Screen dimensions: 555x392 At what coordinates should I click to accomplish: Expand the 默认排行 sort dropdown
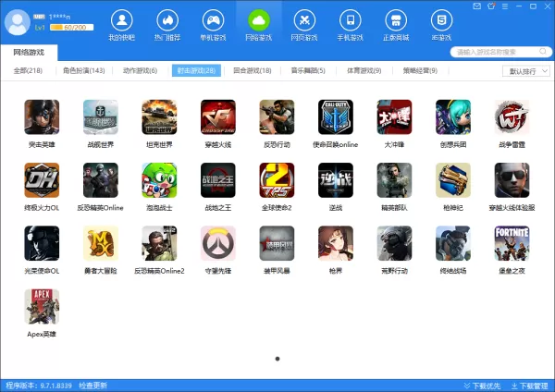[526, 71]
